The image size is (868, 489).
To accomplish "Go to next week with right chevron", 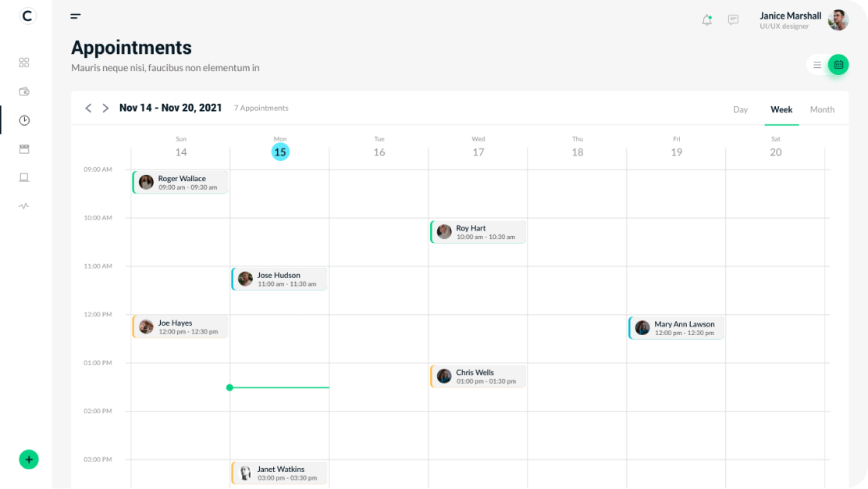I will [x=105, y=108].
